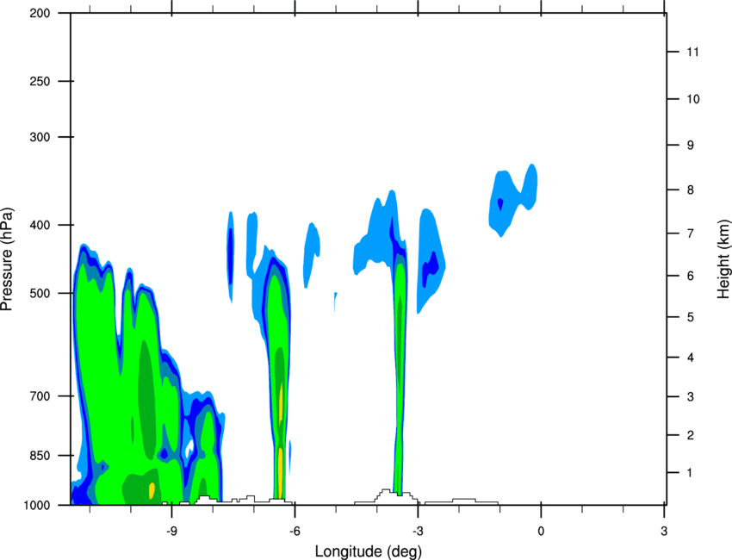
Task: Select the 850 pressure tick label
Action: pyautogui.click(x=40, y=456)
